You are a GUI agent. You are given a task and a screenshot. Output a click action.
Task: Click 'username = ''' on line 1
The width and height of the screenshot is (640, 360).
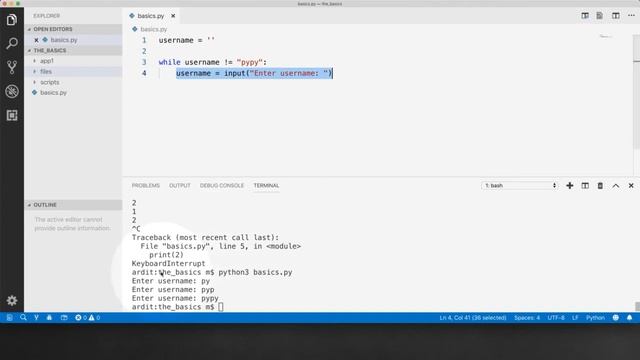click(x=187, y=40)
